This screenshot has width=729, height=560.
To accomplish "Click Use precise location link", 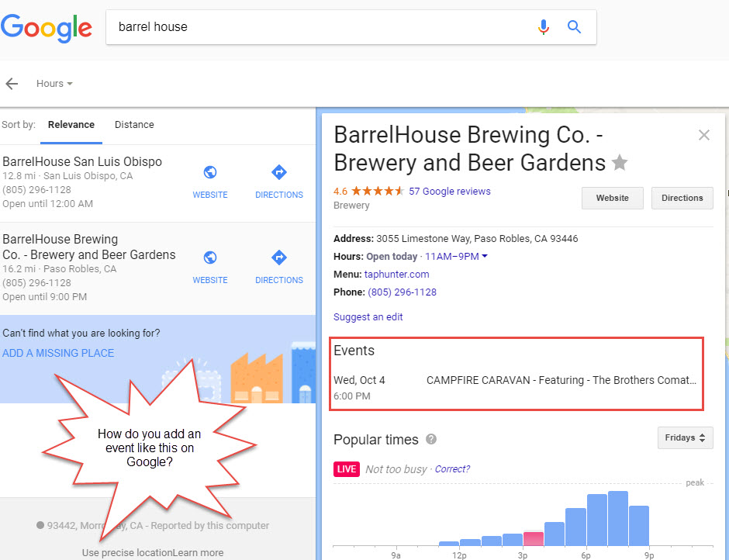I will (x=127, y=552).
